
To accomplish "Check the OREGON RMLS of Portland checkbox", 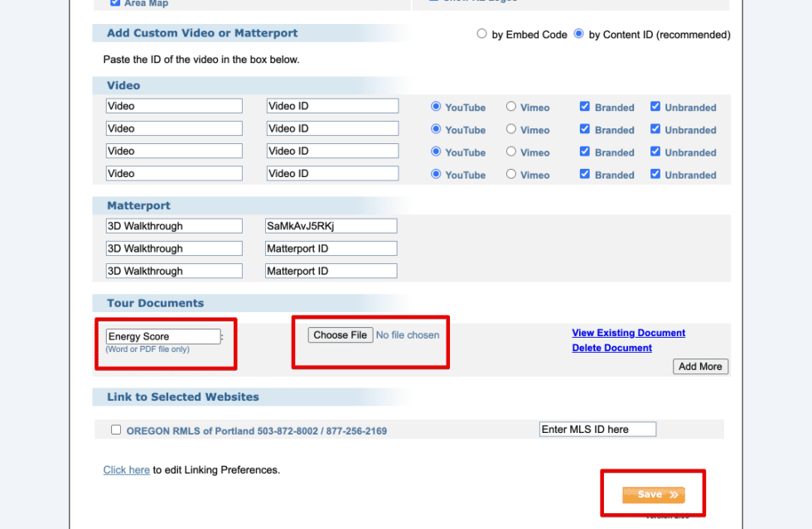I will pos(116,430).
